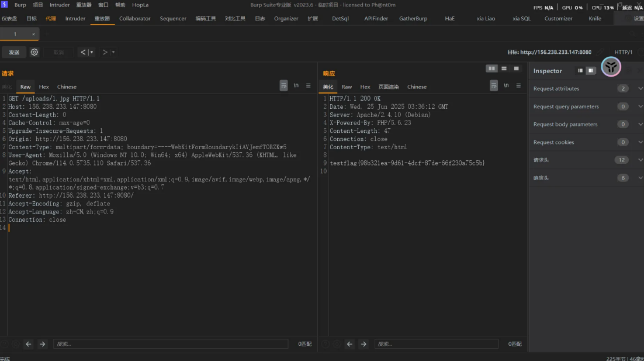Click the 发送 (Send) button
The image size is (644, 361).
click(13, 52)
